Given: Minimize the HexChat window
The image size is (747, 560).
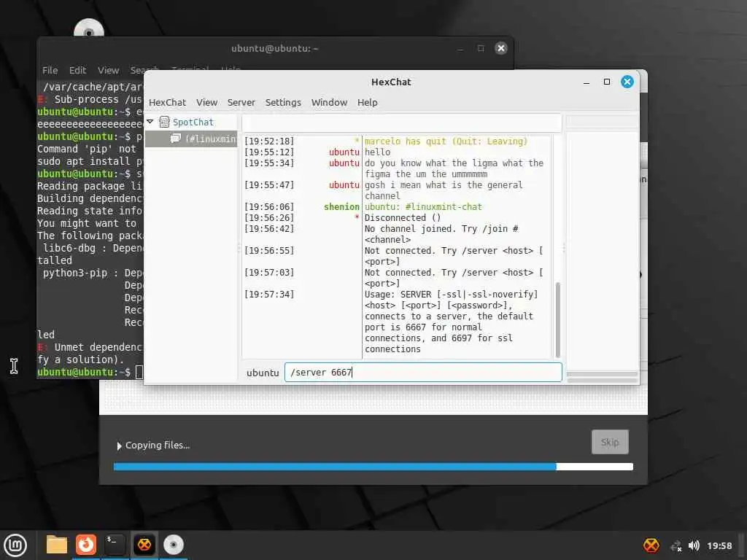Looking at the screenshot, I should [x=587, y=82].
